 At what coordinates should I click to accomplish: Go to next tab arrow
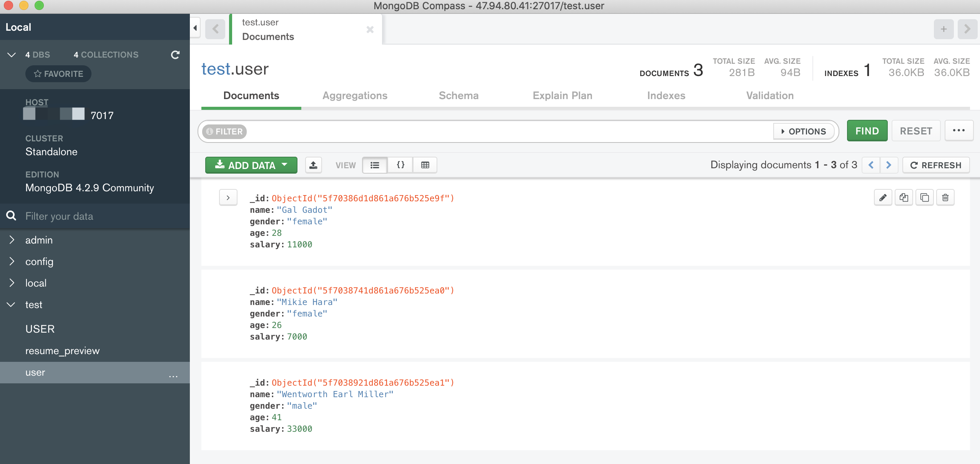pyautogui.click(x=968, y=29)
